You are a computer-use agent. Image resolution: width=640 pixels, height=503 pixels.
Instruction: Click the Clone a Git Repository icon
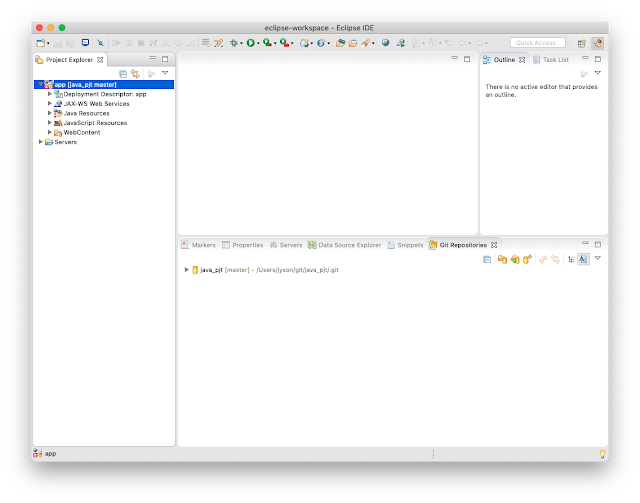(x=515, y=259)
